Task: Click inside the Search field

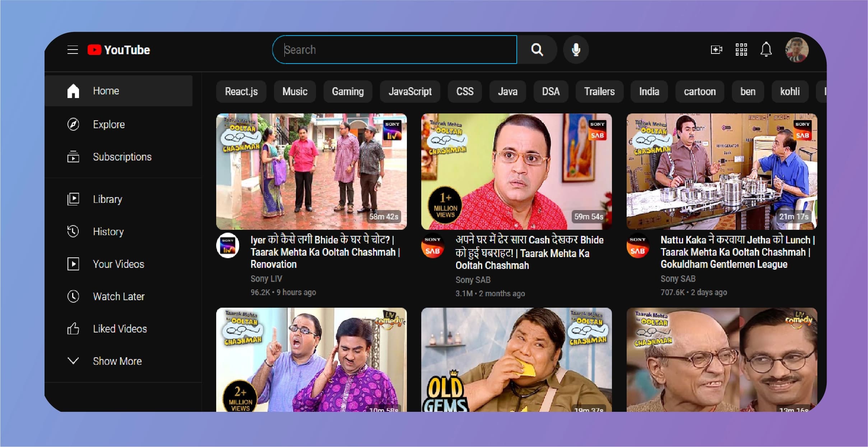Action: coord(395,50)
